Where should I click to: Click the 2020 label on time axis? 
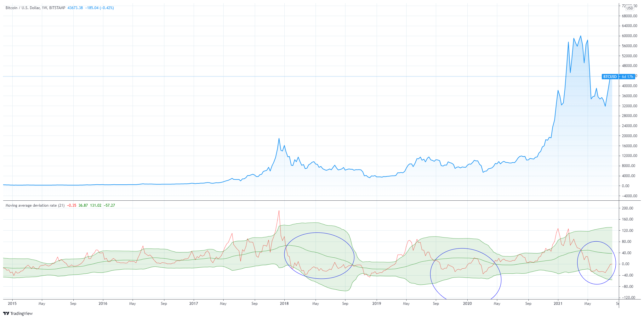click(467, 304)
